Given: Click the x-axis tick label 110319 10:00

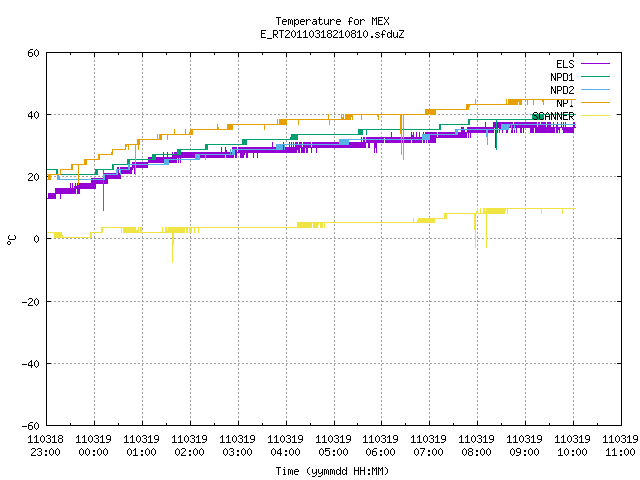Looking at the screenshot, I should (x=572, y=446).
